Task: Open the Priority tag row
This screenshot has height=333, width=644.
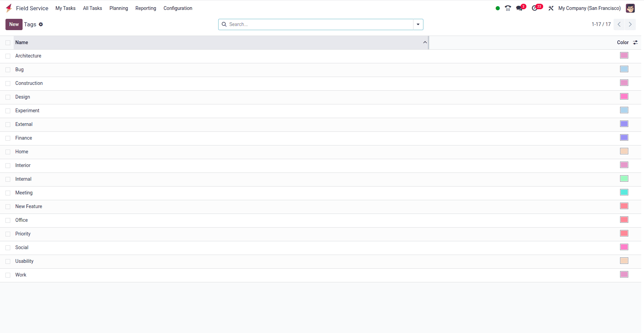Action: click(x=320, y=234)
